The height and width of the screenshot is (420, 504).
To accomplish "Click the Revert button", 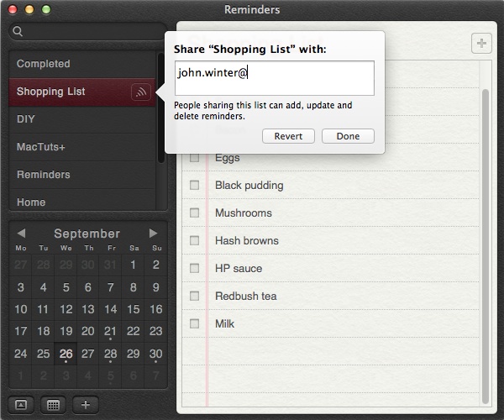I will pos(288,136).
